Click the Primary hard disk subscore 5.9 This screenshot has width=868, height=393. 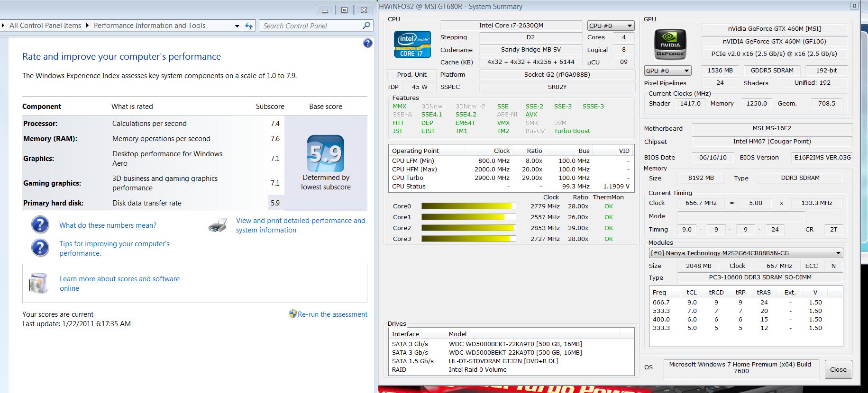275,203
